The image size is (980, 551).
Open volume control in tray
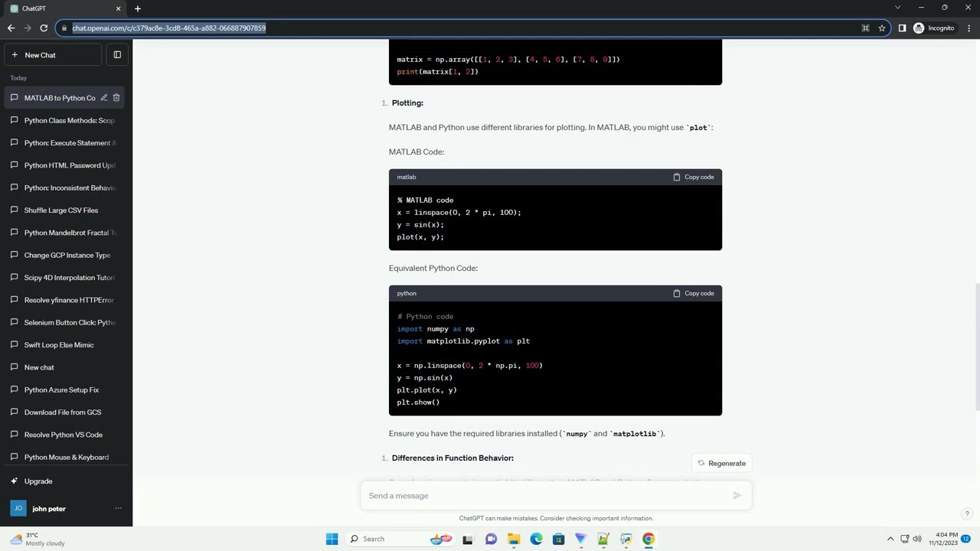(x=917, y=539)
